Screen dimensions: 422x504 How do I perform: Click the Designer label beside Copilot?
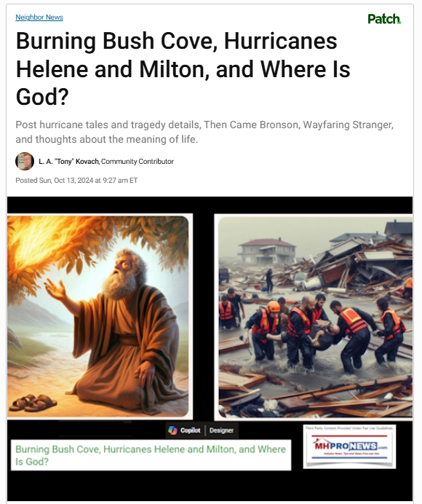click(x=221, y=430)
